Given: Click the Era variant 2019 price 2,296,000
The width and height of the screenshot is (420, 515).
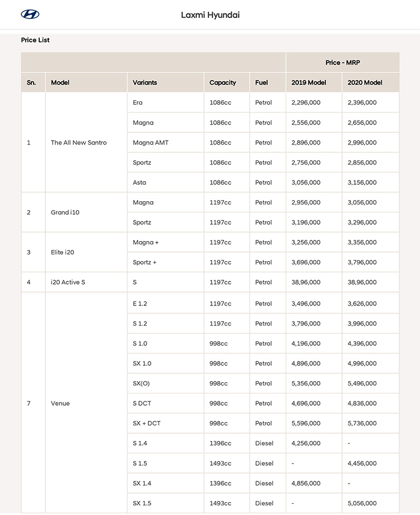Looking at the screenshot, I should pyautogui.click(x=306, y=103).
